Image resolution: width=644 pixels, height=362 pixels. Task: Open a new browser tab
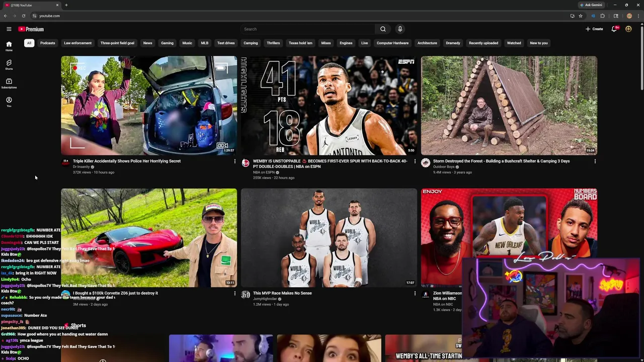click(x=66, y=5)
